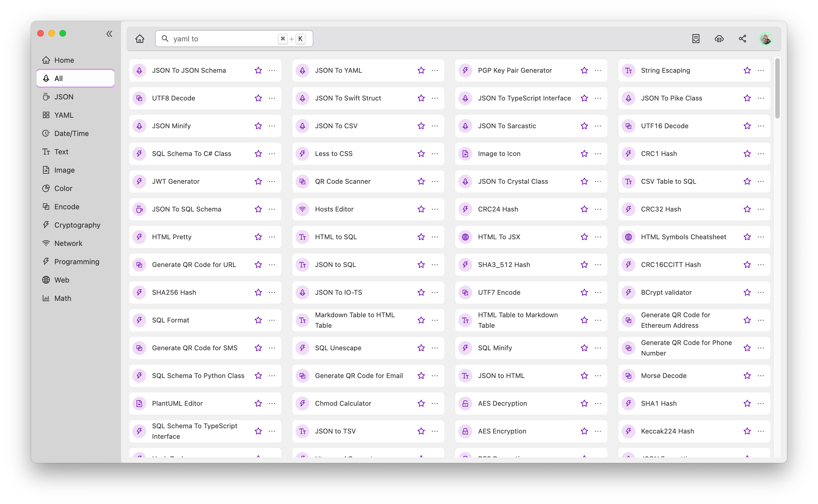Star the Chmod Calculator tool
Screen dimensions: 818x504
[421, 403]
